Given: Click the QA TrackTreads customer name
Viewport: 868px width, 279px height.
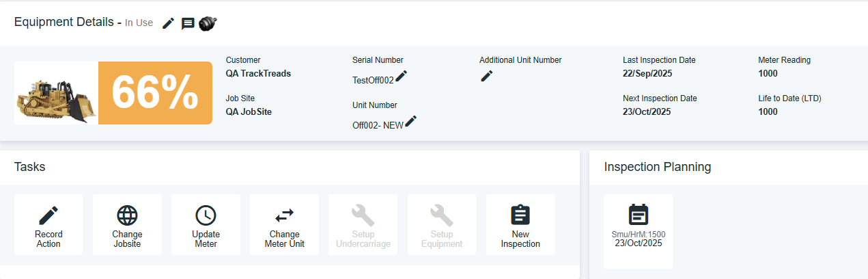Looking at the screenshot, I should click(x=258, y=74).
